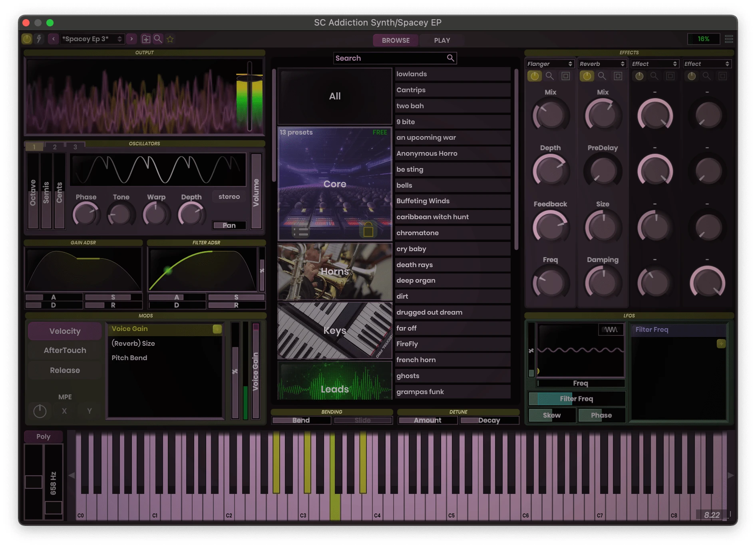Image resolution: width=756 pixels, height=547 pixels.
Task: Disable the Reverb effect power button
Action: tap(587, 76)
